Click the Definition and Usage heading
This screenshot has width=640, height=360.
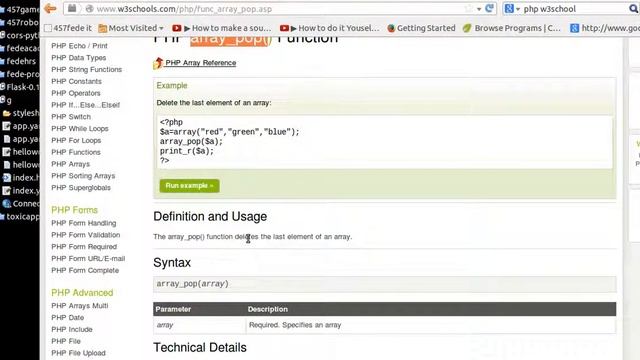(210, 216)
